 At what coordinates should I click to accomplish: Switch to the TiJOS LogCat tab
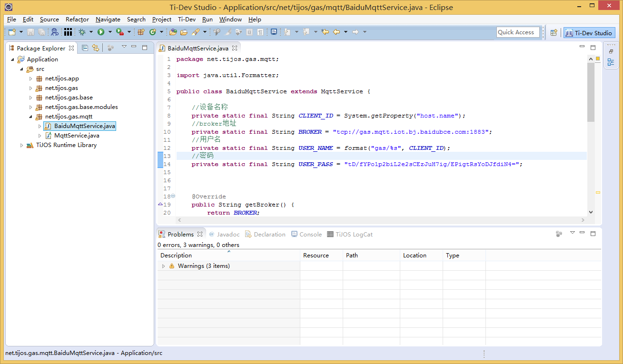pyautogui.click(x=350, y=234)
